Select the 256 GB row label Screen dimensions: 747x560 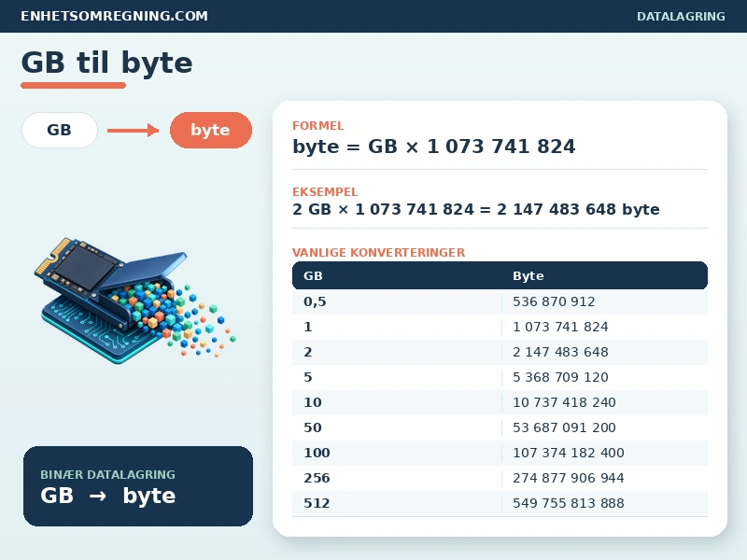(317, 478)
